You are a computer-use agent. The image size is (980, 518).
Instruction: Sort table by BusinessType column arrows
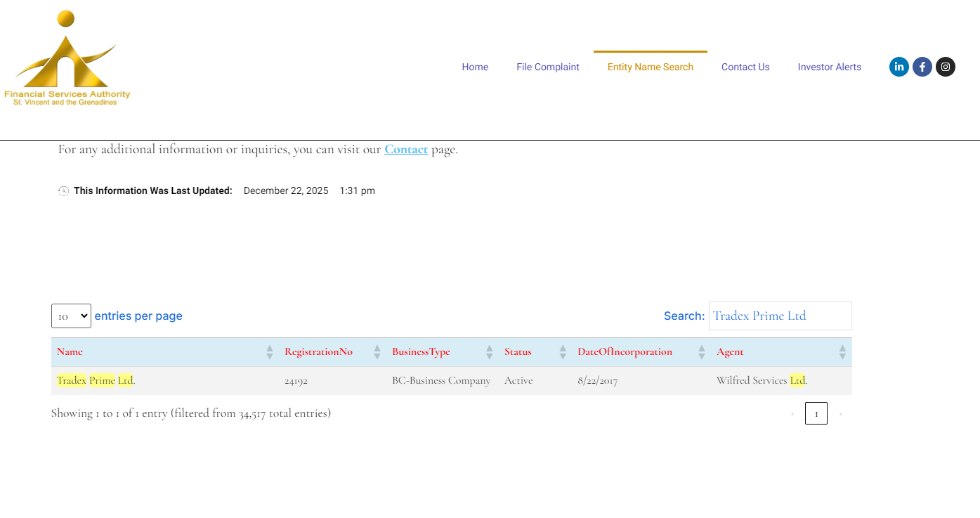pyautogui.click(x=490, y=352)
